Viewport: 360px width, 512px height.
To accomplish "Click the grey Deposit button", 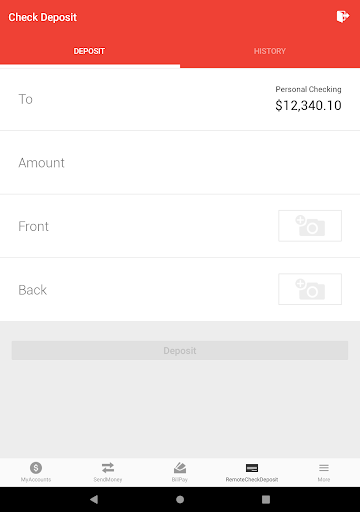I will pos(180,350).
